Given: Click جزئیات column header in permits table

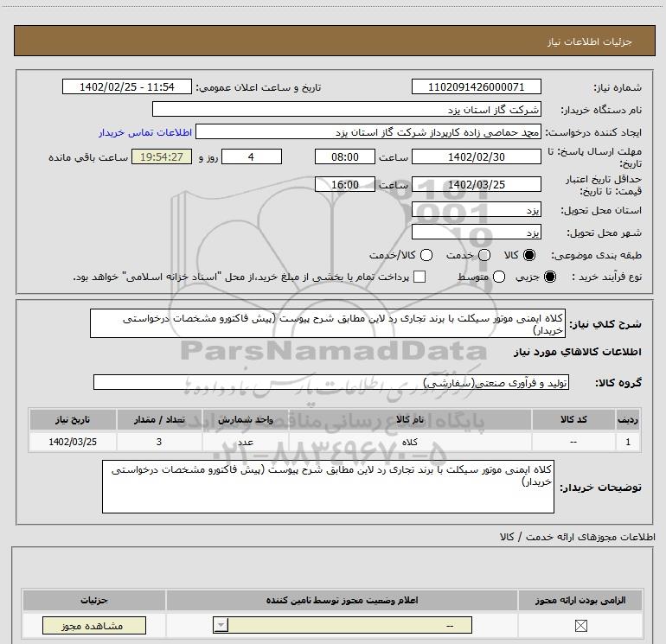Looking at the screenshot, I should tap(94, 600).
